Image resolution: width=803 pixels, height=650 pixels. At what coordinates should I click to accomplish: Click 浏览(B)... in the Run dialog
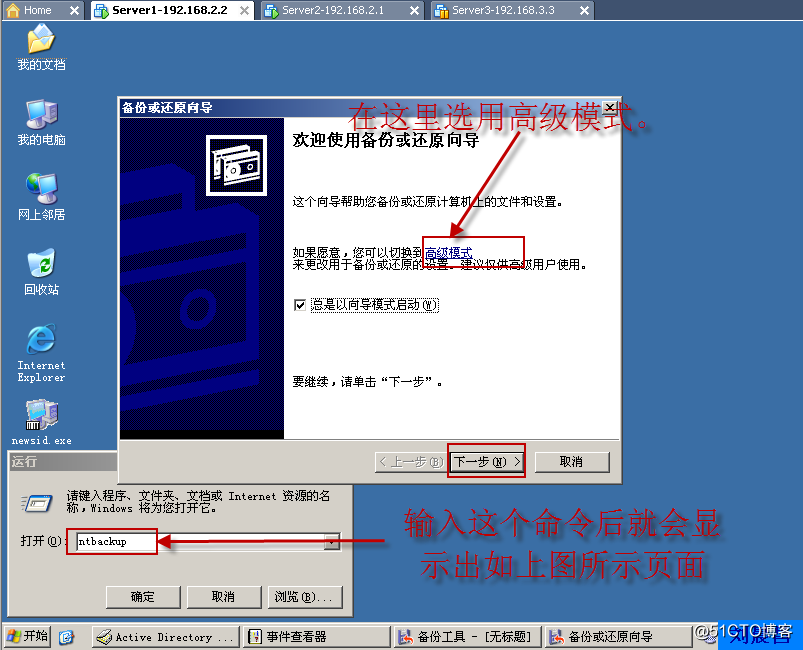tap(305, 597)
